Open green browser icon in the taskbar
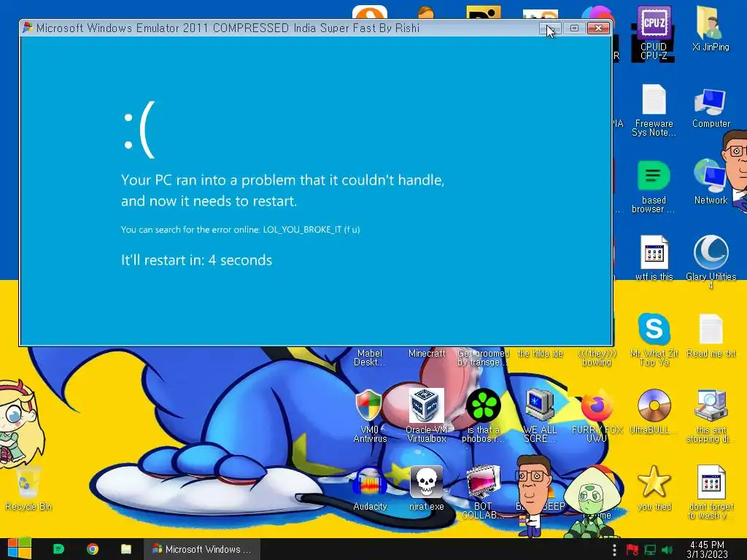The height and width of the screenshot is (560, 747). pyautogui.click(x=58, y=549)
